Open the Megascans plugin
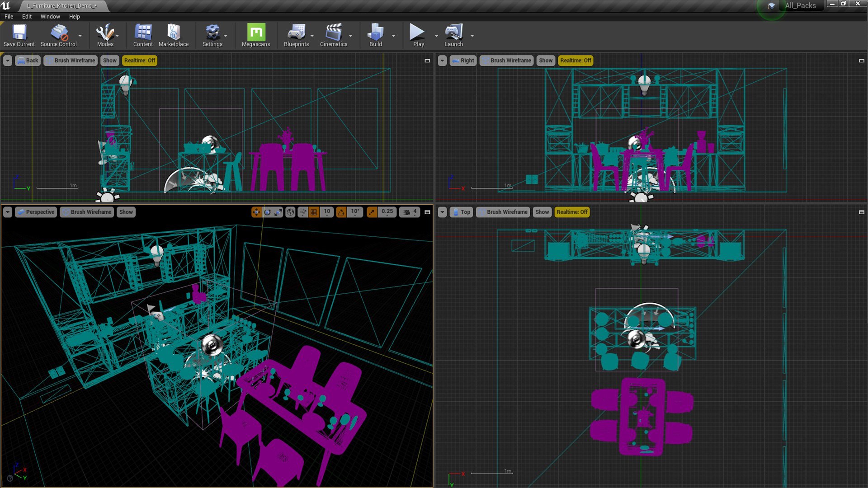 255,35
